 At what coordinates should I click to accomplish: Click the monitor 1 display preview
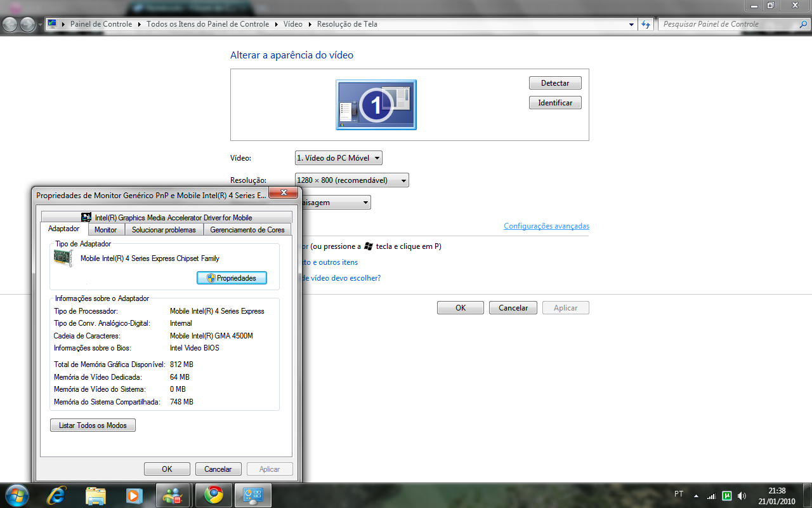(376, 105)
